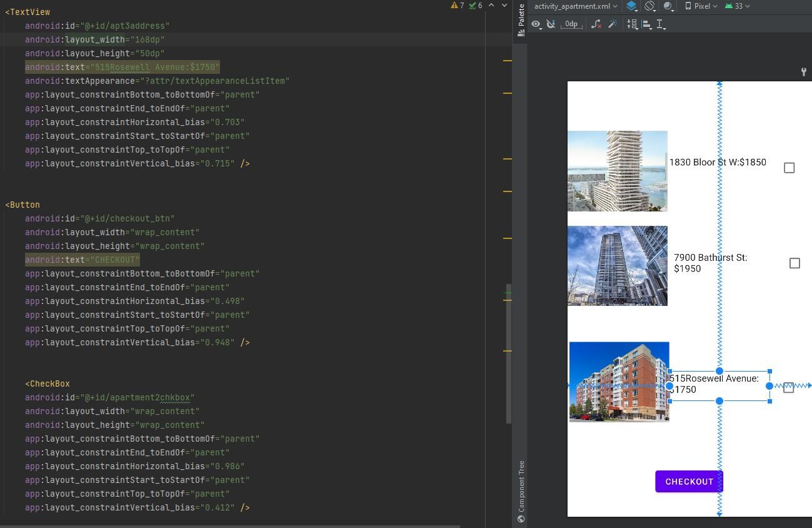The width and height of the screenshot is (812, 528).
Task: Check the 515 Rosewell Avenue checkbox
Action: point(788,387)
